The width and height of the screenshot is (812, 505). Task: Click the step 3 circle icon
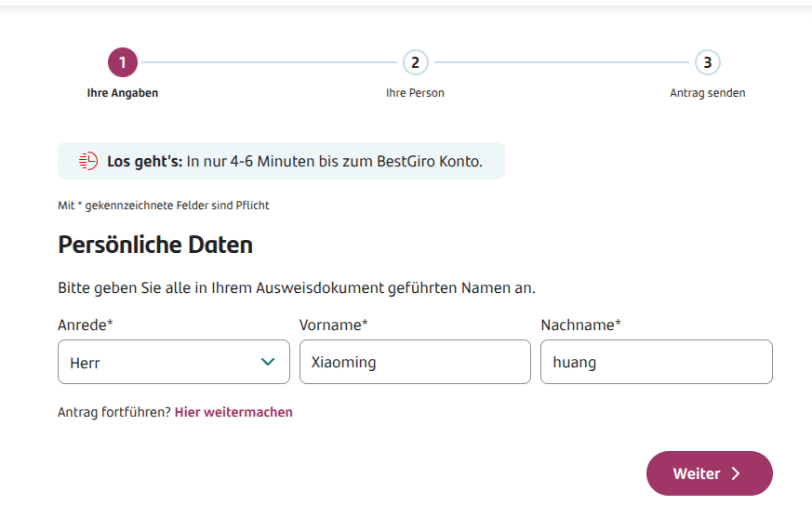708,62
